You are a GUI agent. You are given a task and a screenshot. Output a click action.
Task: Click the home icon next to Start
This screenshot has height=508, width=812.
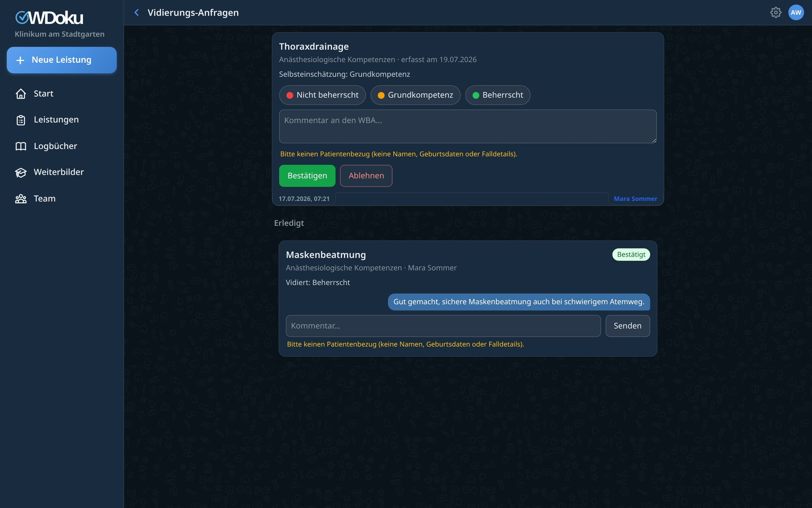tap(21, 94)
